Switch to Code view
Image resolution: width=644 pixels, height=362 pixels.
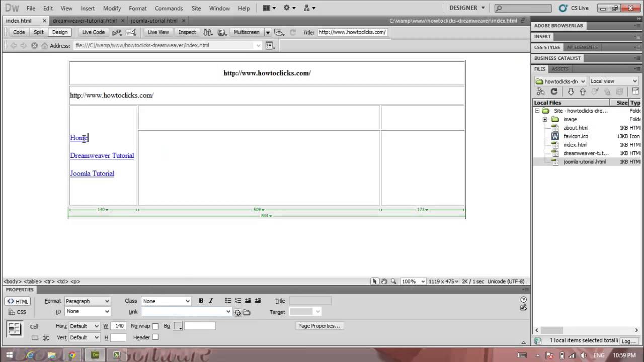19,32
